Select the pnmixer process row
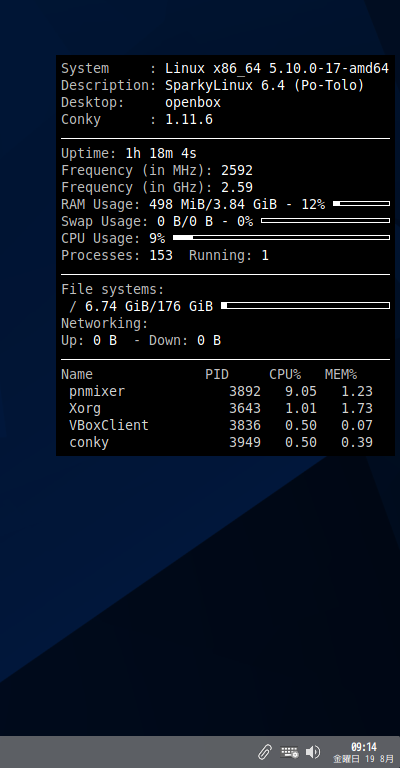The height and width of the screenshot is (768, 400). point(221,391)
